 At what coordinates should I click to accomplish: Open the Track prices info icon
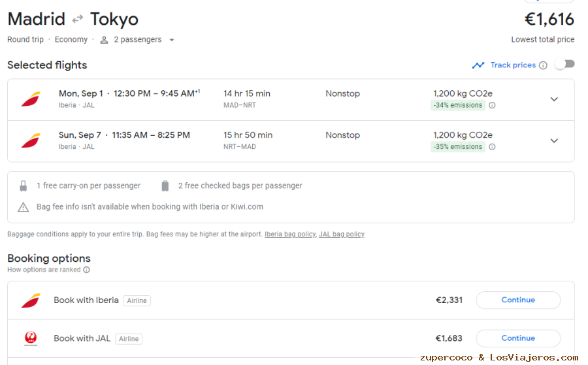pyautogui.click(x=543, y=65)
